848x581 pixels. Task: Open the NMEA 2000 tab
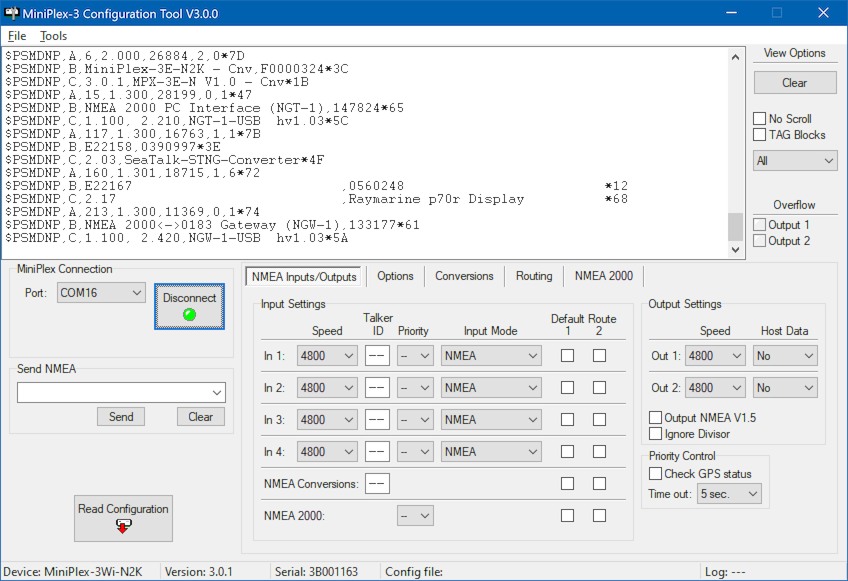[x=603, y=276]
